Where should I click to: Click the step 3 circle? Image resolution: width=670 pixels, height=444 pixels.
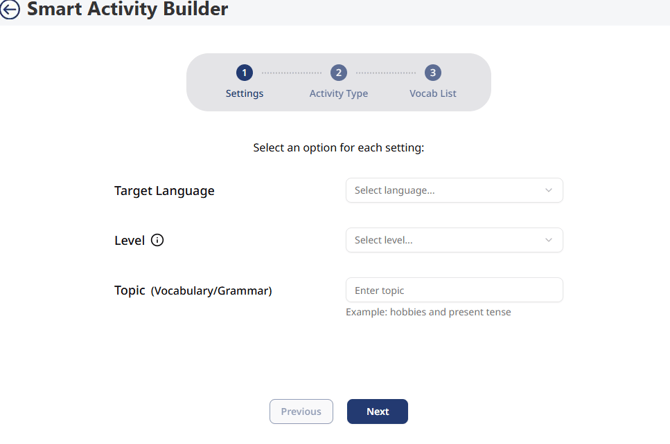(x=432, y=73)
